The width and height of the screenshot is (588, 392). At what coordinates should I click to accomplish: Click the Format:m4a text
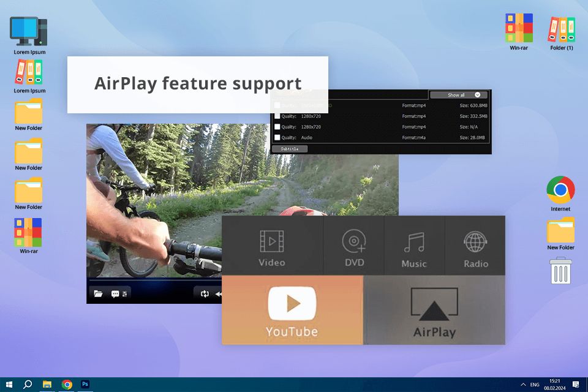pos(413,138)
